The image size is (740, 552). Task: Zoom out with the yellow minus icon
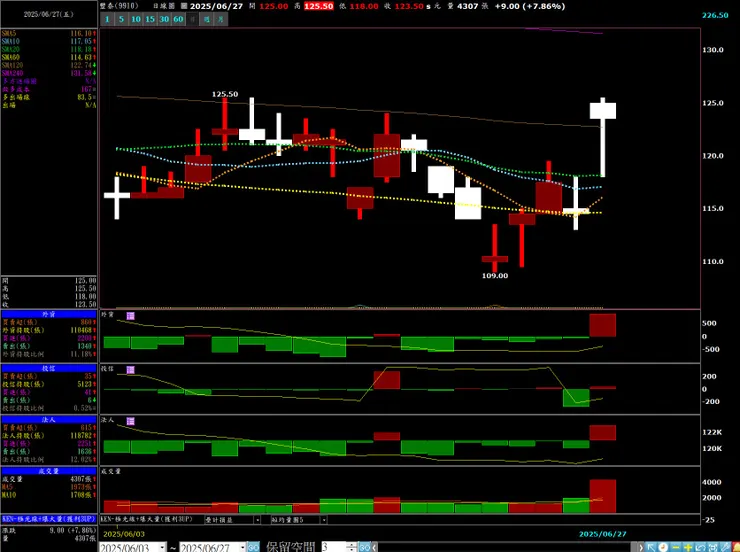tap(675, 547)
